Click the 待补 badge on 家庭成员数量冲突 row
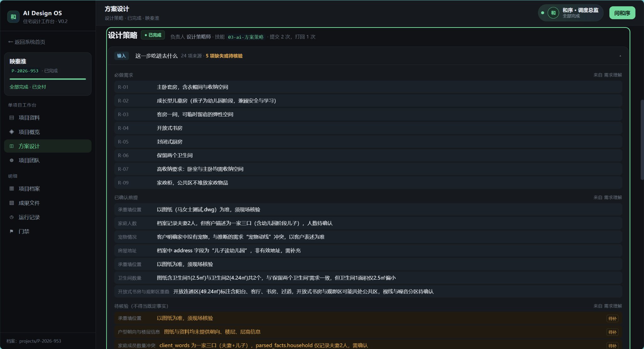Screen dimensions: 644x349 click(x=612, y=346)
